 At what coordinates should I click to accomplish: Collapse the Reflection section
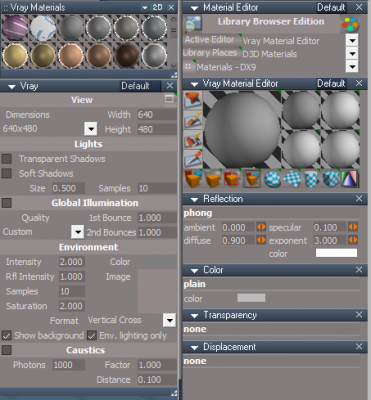[194, 199]
